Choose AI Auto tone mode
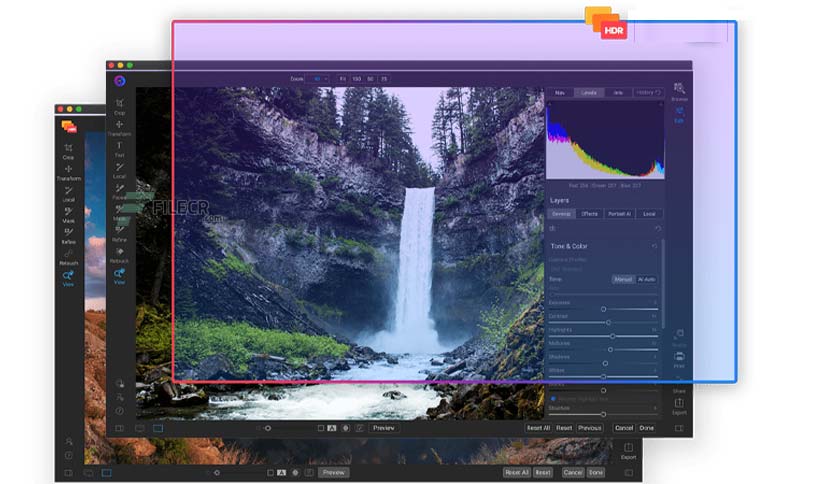The width and height of the screenshot is (836, 484). click(x=646, y=279)
